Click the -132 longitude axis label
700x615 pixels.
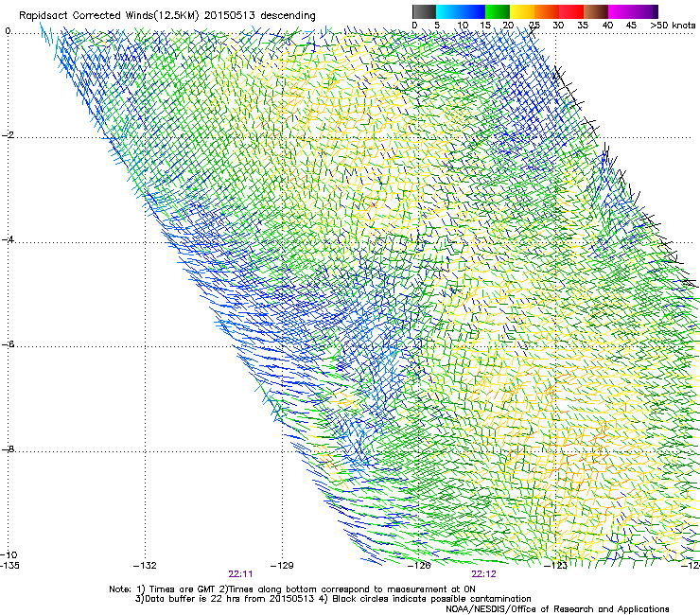145,566
